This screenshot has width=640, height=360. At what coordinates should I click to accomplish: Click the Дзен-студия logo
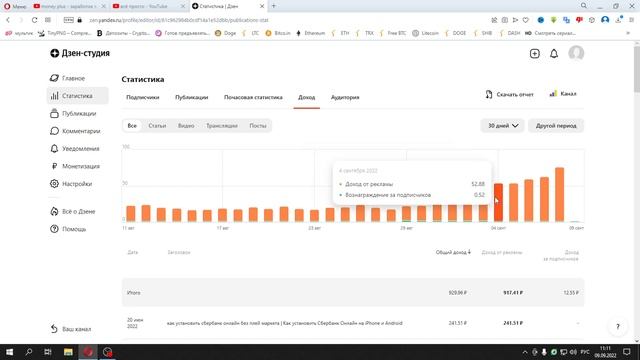[80, 53]
